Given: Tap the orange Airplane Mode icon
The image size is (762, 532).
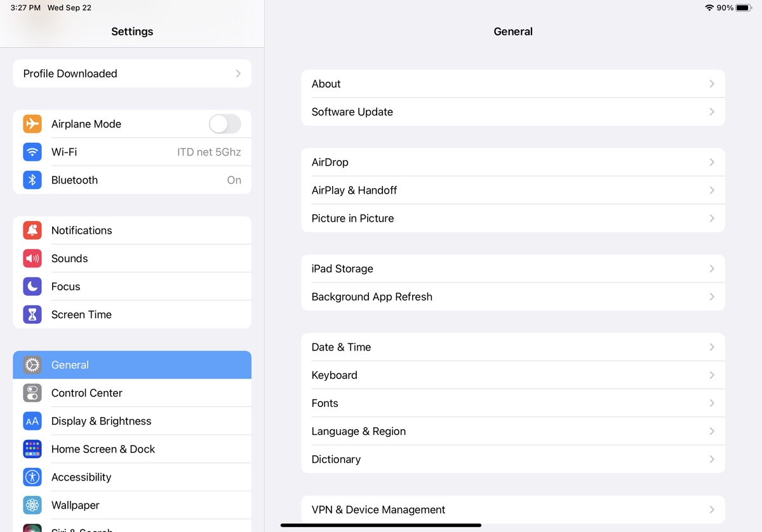Looking at the screenshot, I should 32,124.
